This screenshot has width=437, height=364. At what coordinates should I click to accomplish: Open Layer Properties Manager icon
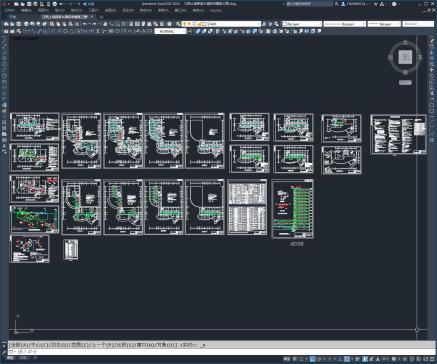(x=179, y=24)
